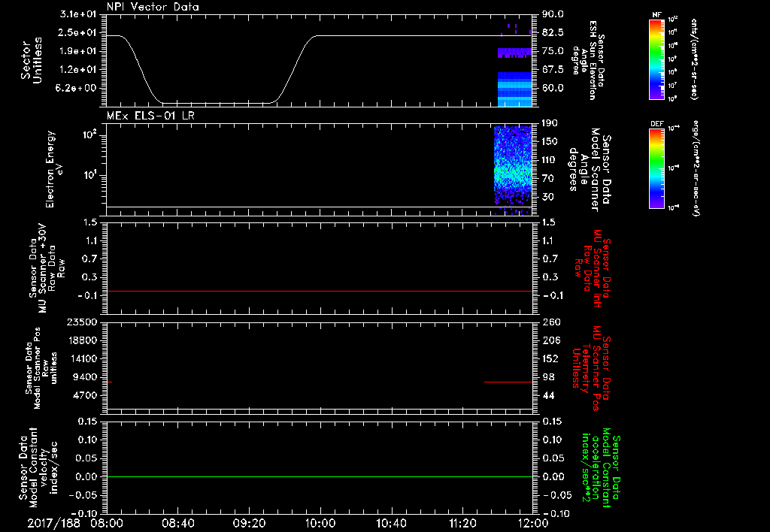The height and width of the screenshot is (532, 770).
Task: Click the '82.5' sun elevation tick
Action: click(x=553, y=32)
